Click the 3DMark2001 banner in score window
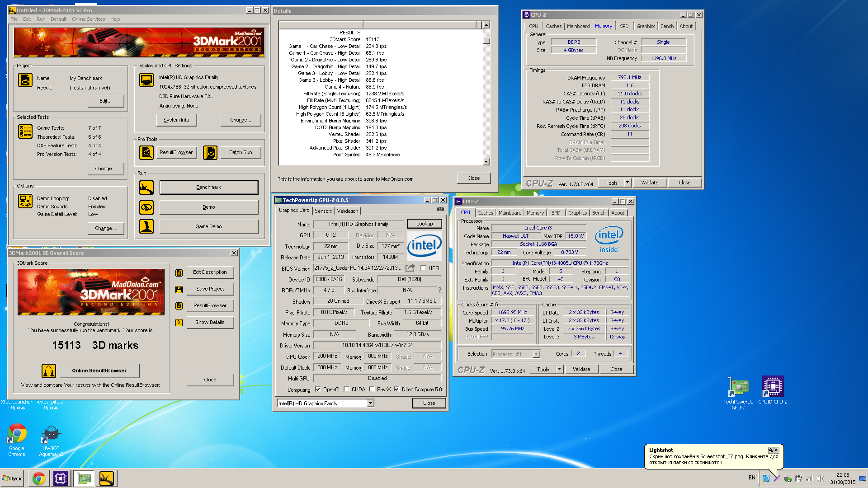 (91, 292)
